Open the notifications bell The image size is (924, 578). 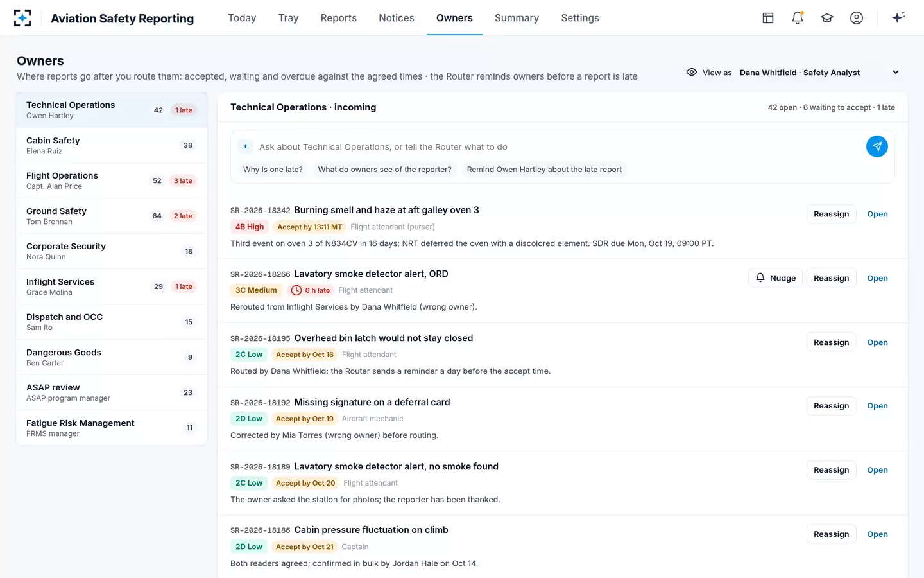pyautogui.click(x=798, y=18)
